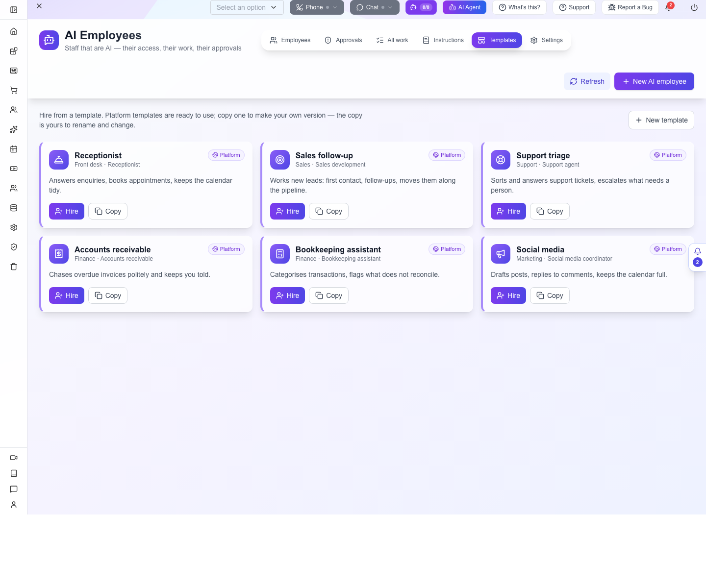Click New AI employee button
This screenshot has height=588, width=706.
(x=654, y=81)
